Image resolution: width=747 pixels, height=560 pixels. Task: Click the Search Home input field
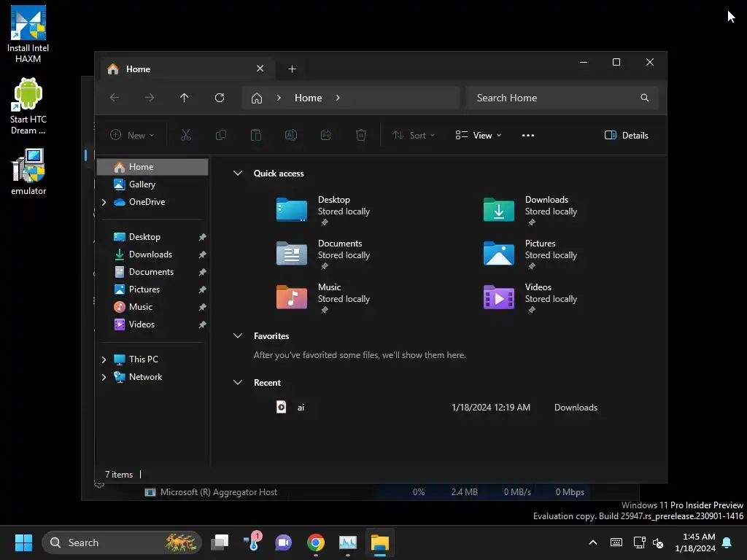[x=562, y=98]
